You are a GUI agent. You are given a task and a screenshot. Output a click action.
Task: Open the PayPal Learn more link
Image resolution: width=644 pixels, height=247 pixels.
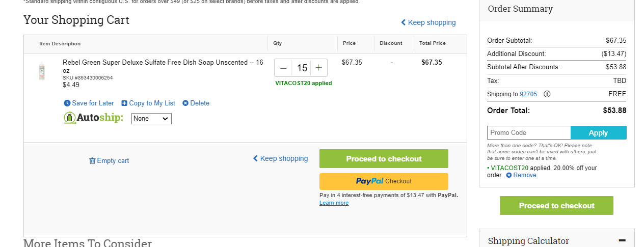click(x=334, y=203)
